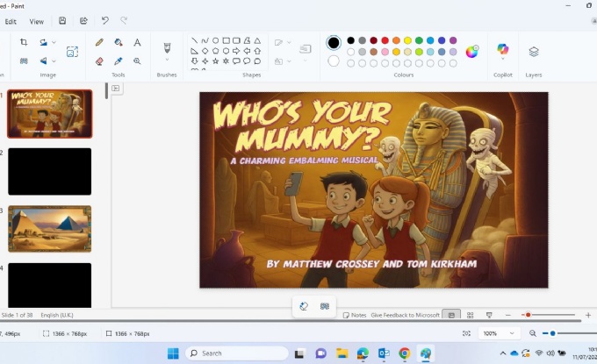
Task: Pick the Five-point star shape
Action: click(215, 61)
